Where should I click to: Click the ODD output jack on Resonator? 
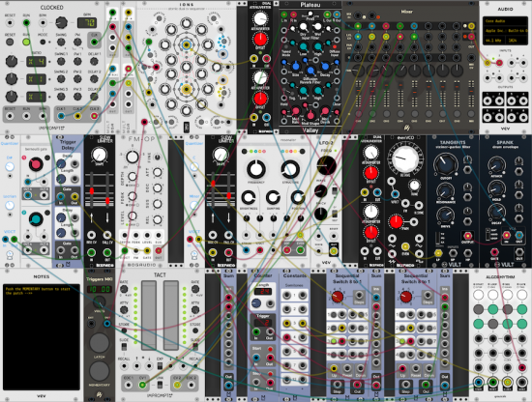pos(287,250)
